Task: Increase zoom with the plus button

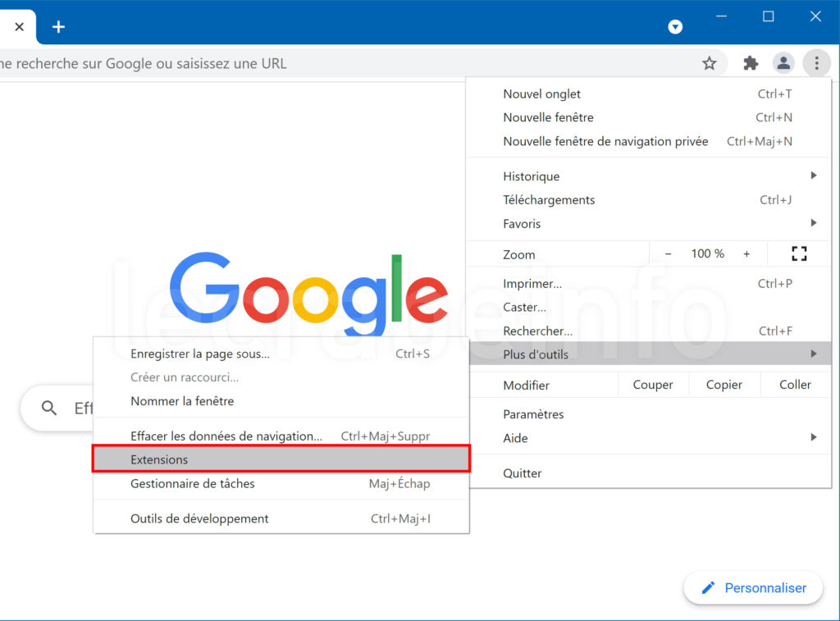Action: click(x=746, y=254)
